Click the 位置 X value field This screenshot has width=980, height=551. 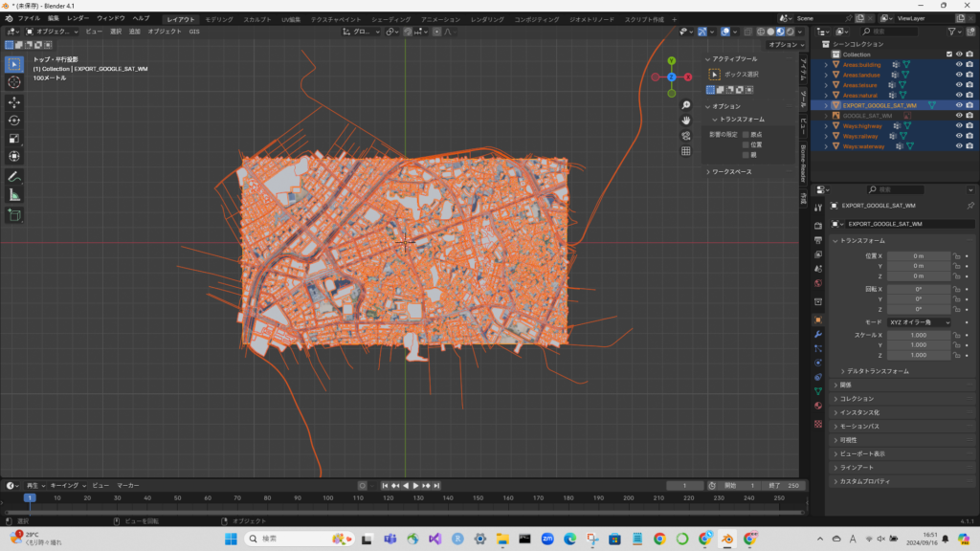click(x=919, y=256)
